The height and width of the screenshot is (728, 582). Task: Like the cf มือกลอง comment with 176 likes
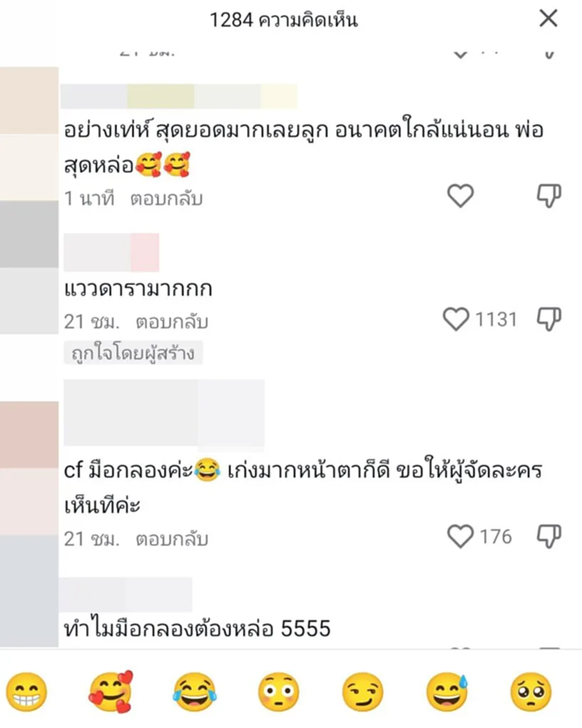click(460, 536)
